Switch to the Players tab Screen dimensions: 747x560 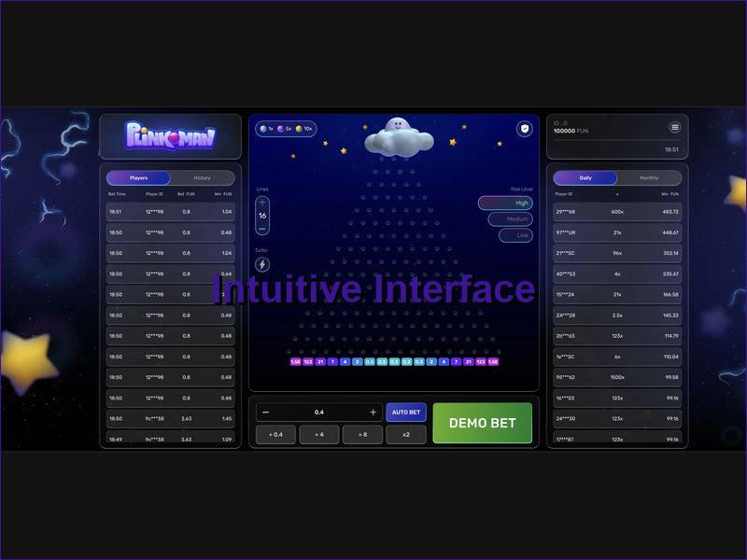pyautogui.click(x=138, y=177)
